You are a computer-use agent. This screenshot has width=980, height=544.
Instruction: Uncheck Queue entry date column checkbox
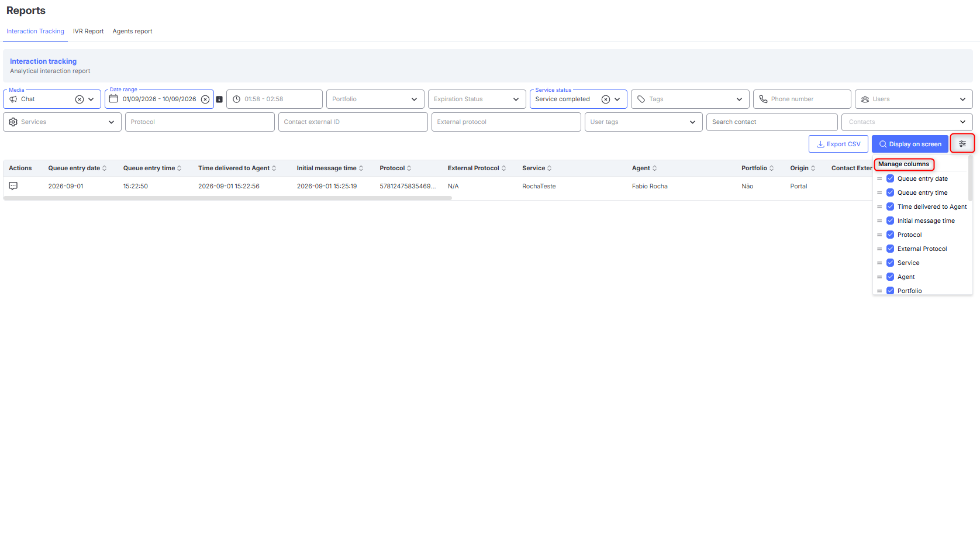(890, 179)
